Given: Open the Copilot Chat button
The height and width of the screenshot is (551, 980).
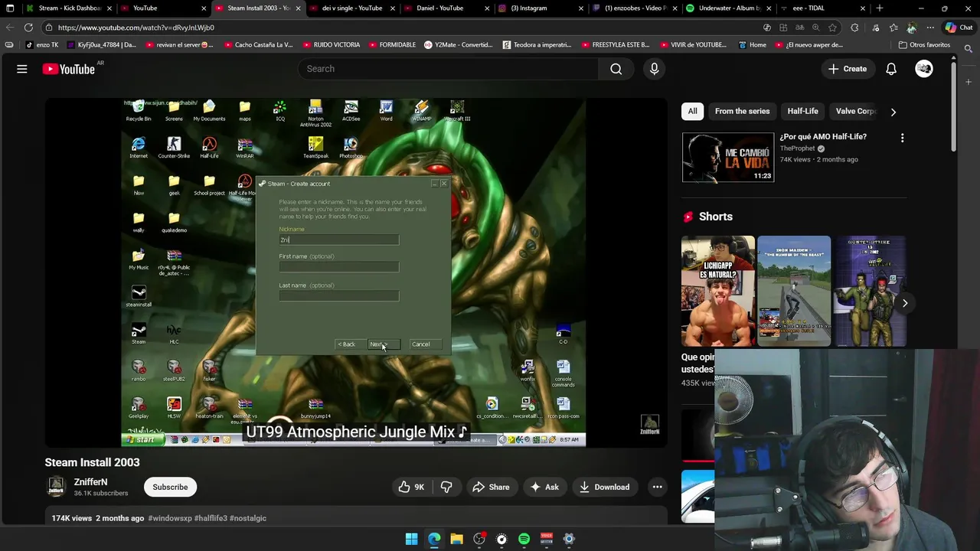Looking at the screenshot, I should pyautogui.click(x=959, y=28).
